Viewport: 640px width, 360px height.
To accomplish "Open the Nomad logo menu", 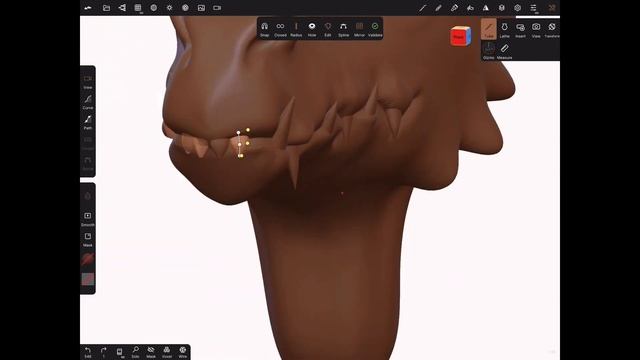I will tap(88, 8).
